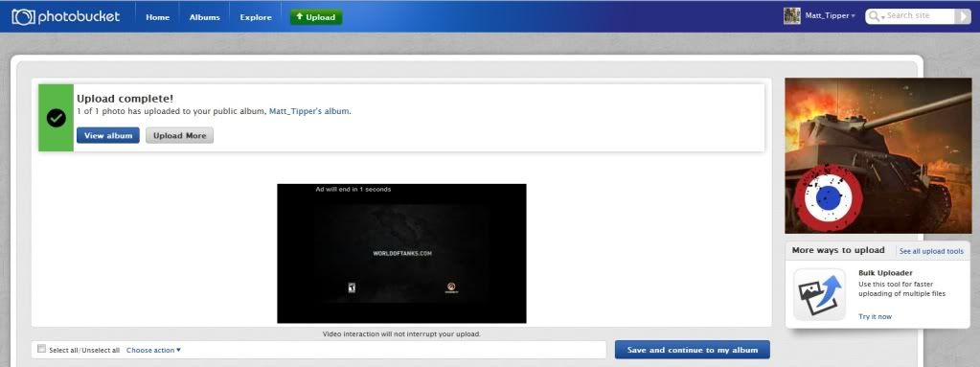This screenshot has height=367, width=980.
Task: Open the Matt_Tipper account dropdown
Action: pyautogui.click(x=830, y=15)
